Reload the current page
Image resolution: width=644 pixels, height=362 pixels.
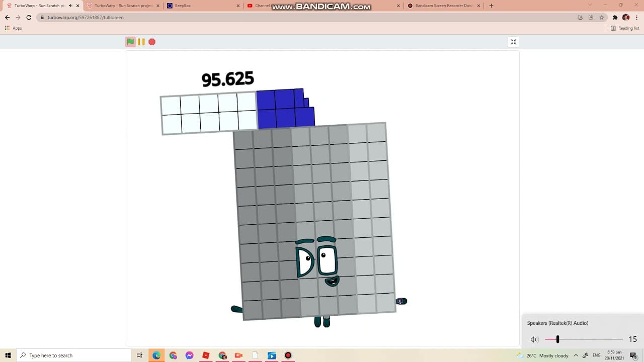pyautogui.click(x=29, y=17)
